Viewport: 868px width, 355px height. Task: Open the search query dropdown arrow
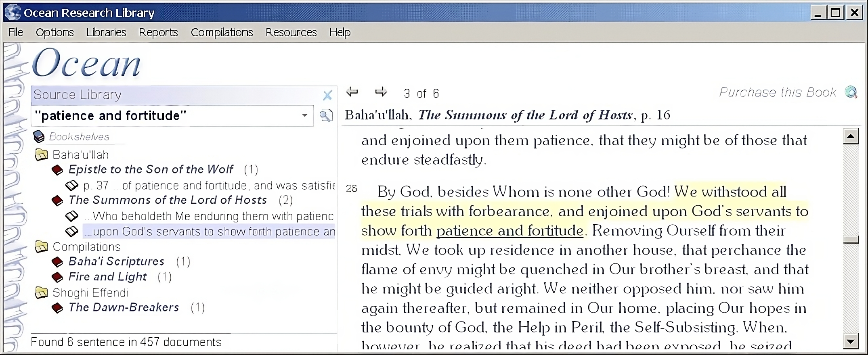305,116
